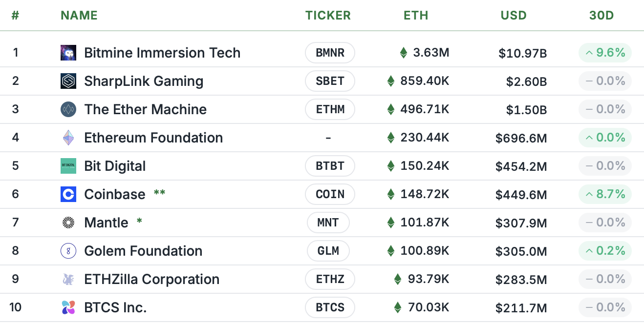Click the SBET ticker button

[x=330, y=81]
